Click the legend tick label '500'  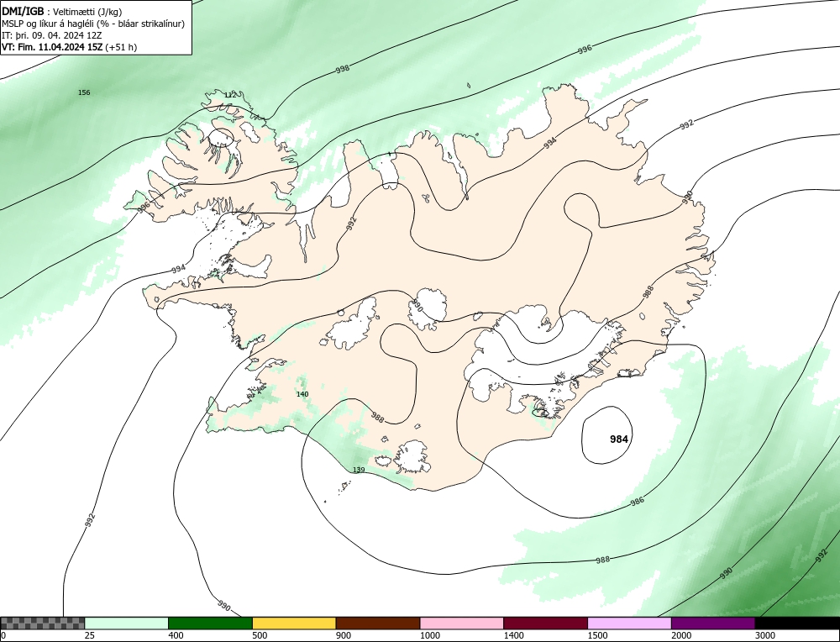[260, 635]
